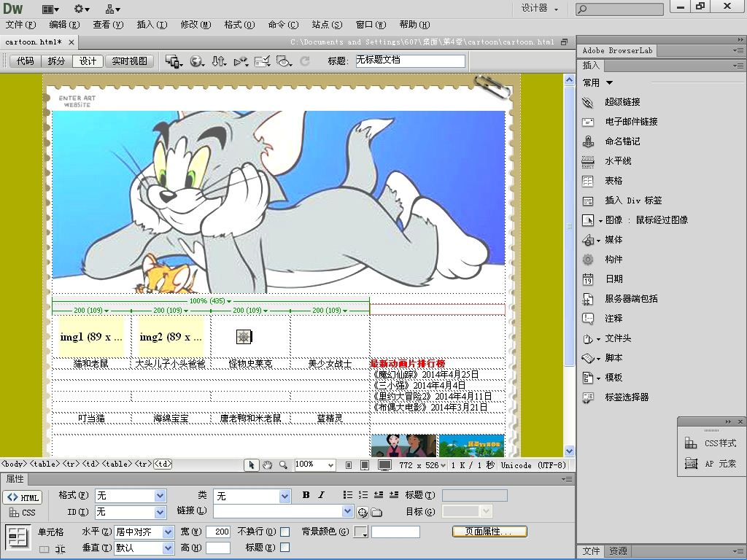Click the widget gear icon
The image size is (747, 560).
click(x=588, y=260)
